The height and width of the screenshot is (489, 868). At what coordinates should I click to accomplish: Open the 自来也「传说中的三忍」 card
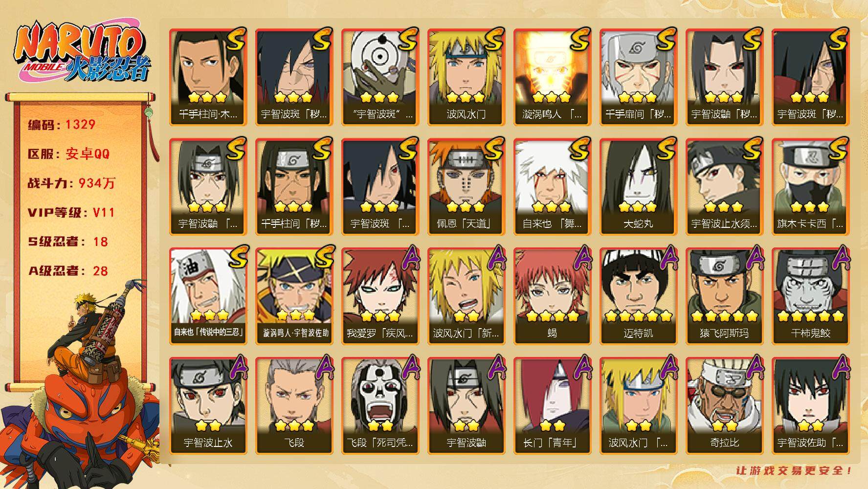pos(207,296)
